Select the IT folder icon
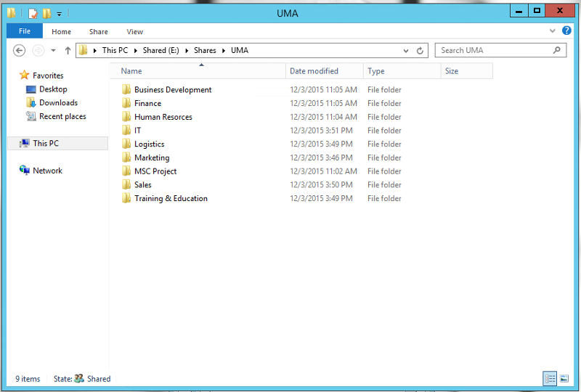The height and width of the screenshot is (392, 581). pos(126,130)
